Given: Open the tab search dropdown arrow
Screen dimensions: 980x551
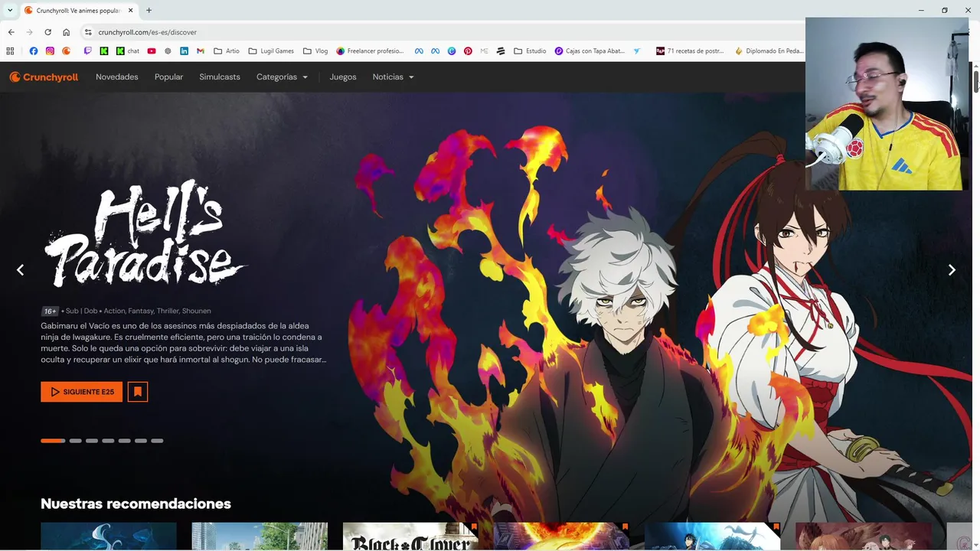Looking at the screenshot, I should click(10, 10).
